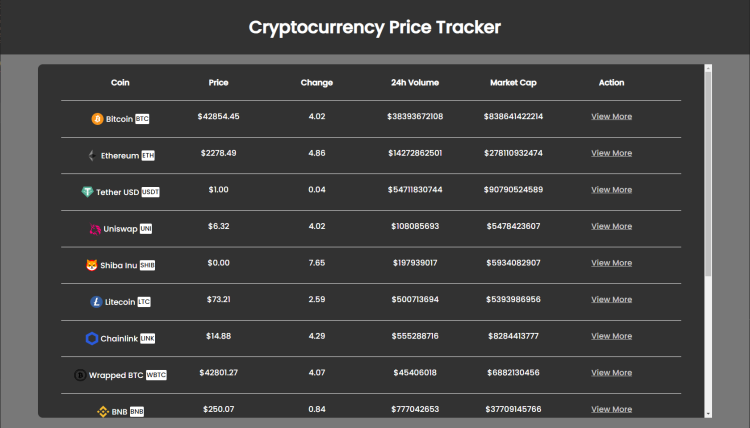Select the 24h Volume column header
The height and width of the screenshot is (428, 750).
(415, 82)
